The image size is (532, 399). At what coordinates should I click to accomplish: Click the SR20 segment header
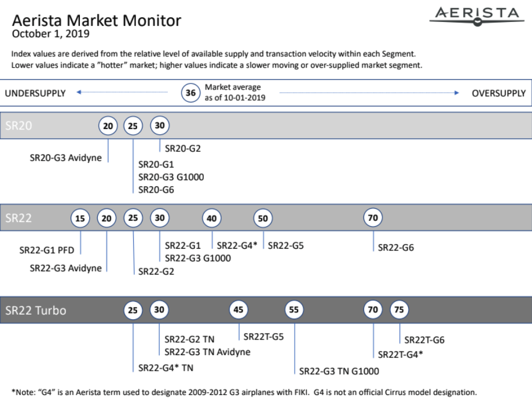19,125
